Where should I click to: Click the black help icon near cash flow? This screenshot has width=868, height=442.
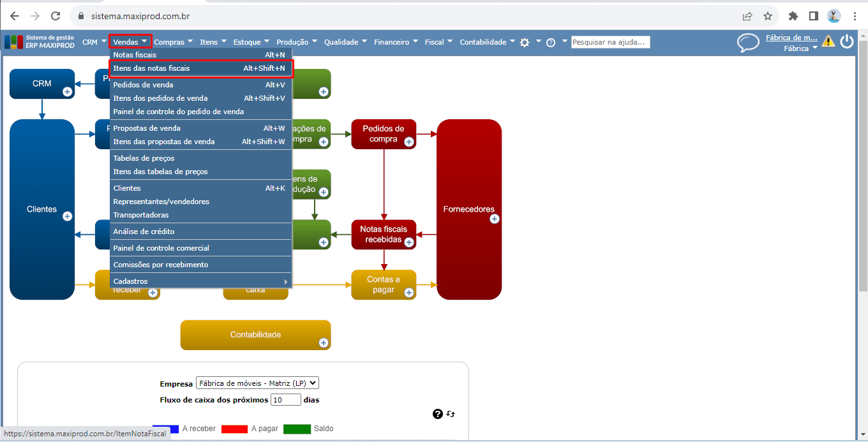(438, 414)
